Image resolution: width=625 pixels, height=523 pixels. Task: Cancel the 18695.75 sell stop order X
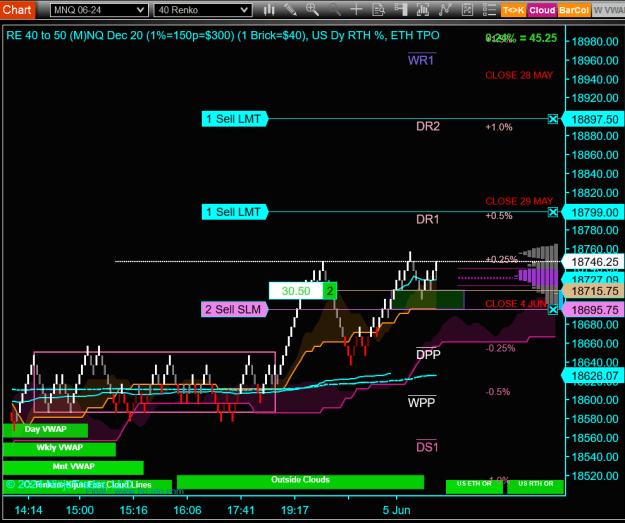[552, 310]
